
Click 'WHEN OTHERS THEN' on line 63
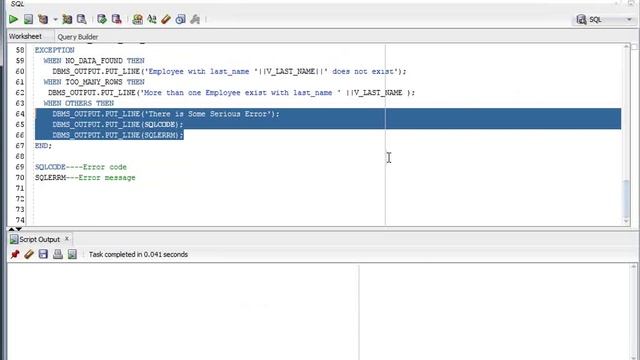pos(79,103)
